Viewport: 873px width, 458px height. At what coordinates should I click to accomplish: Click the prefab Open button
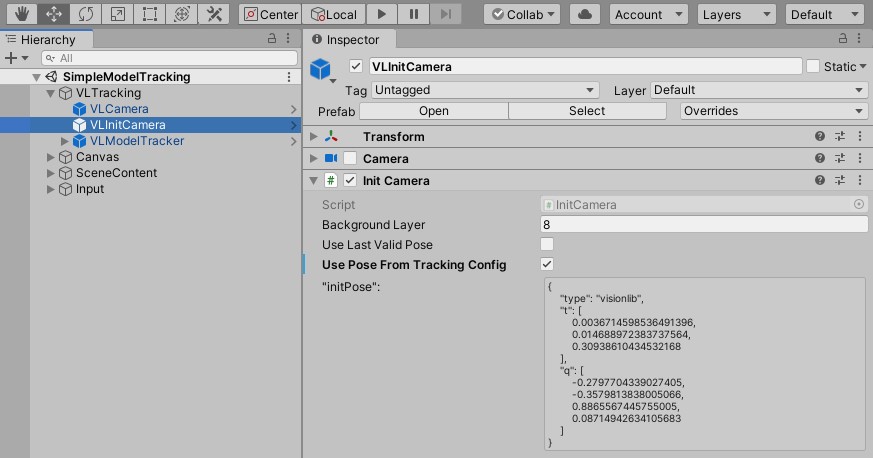434,111
